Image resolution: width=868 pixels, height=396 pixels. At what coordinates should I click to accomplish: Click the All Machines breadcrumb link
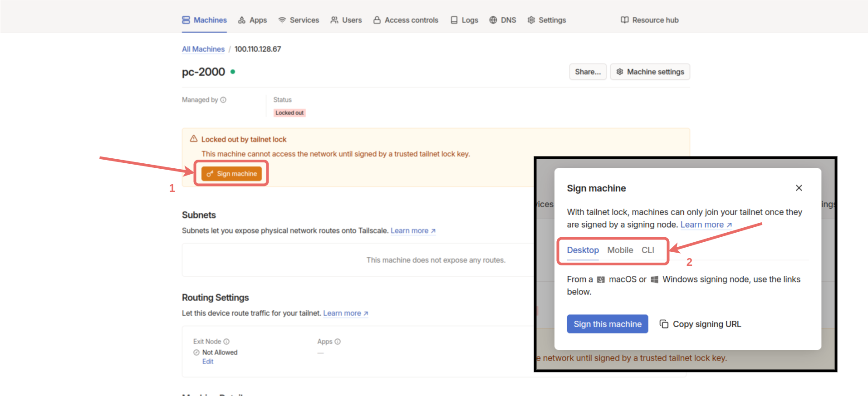(203, 49)
